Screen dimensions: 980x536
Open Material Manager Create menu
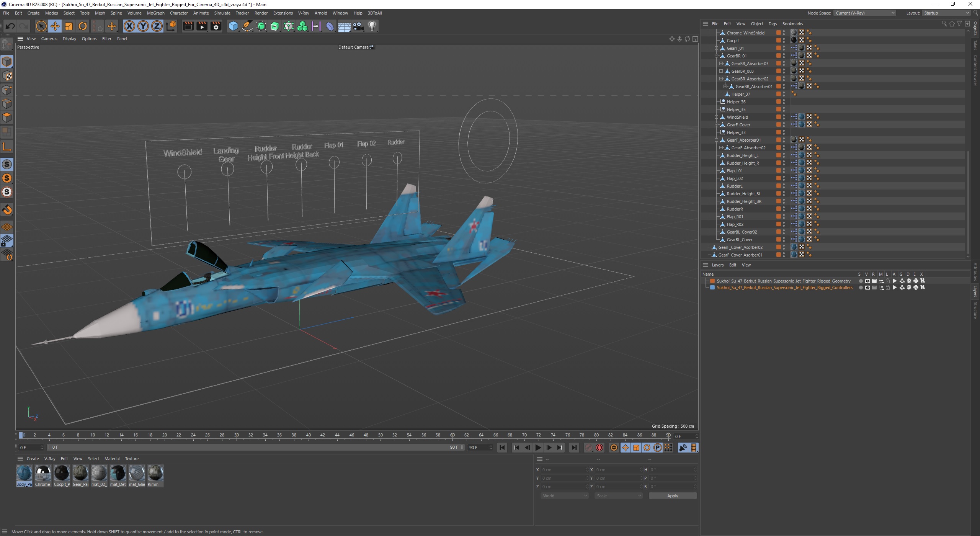tap(33, 459)
